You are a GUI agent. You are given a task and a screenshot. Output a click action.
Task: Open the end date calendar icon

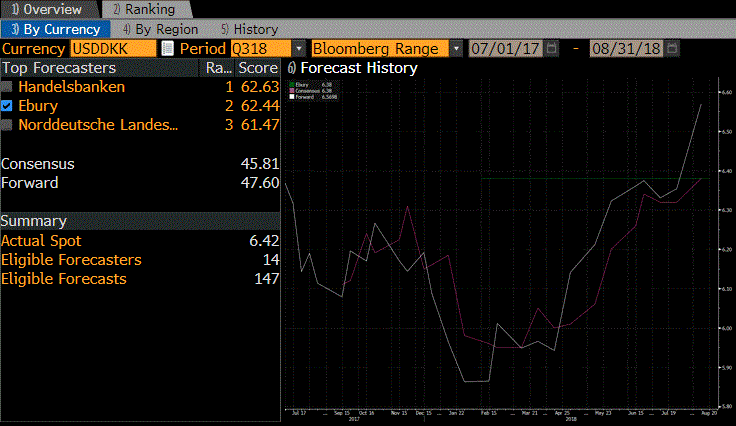(672, 48)
